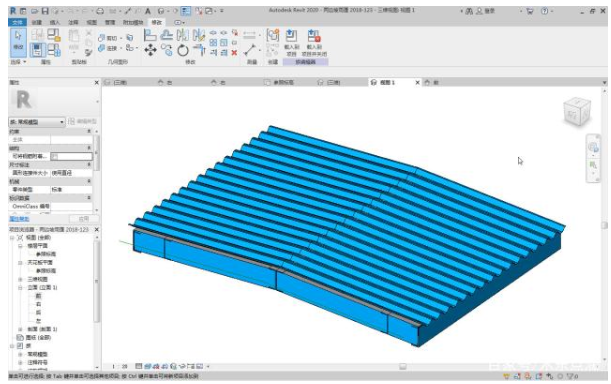Viewport: 611px width, 384px height.
Task: Click the Load into Project button
Action: (291, 42)
